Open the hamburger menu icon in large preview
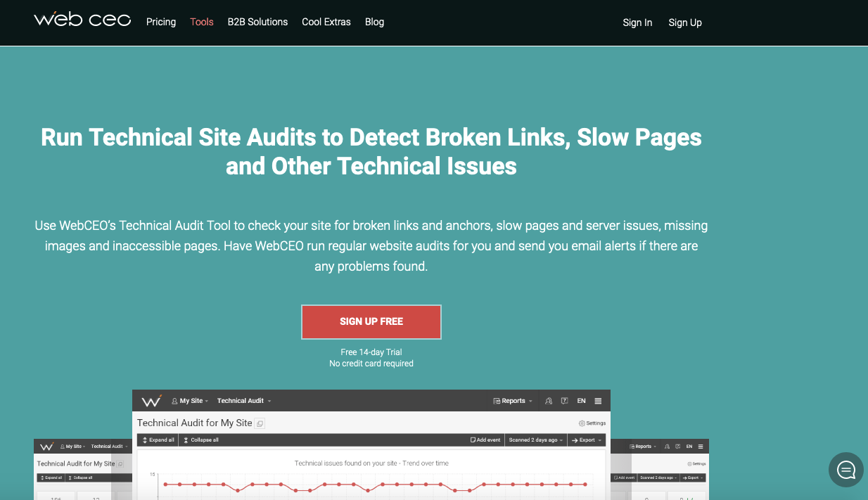This screenshot has width=868, height=500. (598, 401)
